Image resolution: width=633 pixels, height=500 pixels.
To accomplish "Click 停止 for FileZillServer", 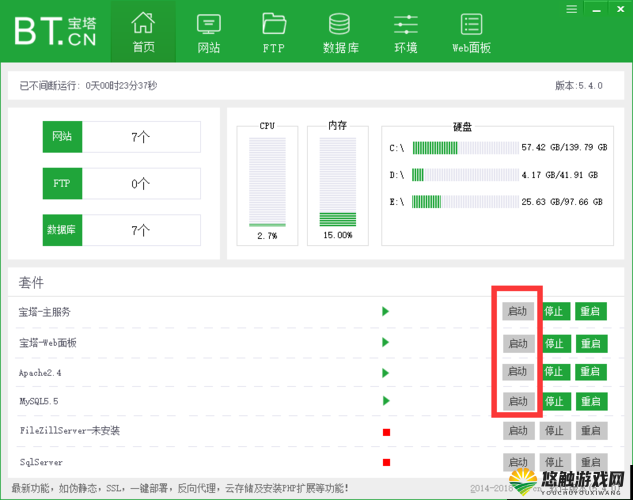I will [555, 431].
